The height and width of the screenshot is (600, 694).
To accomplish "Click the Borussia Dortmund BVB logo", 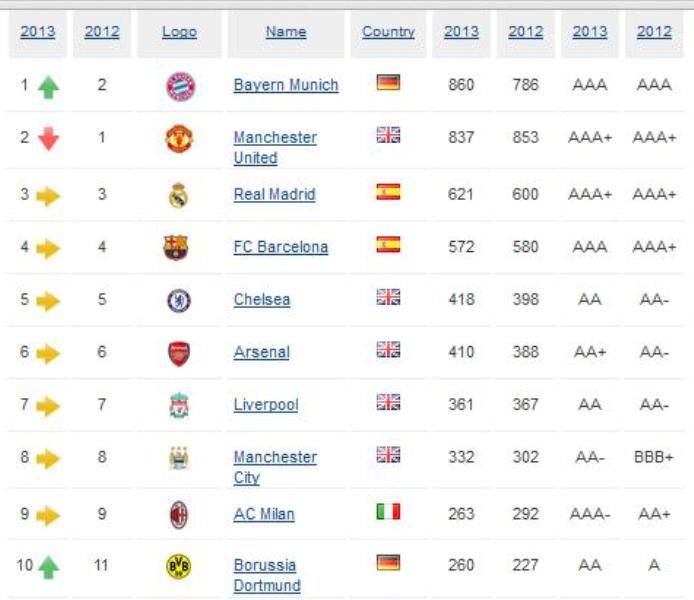I will pyautogui.click(x=178, y=567).
